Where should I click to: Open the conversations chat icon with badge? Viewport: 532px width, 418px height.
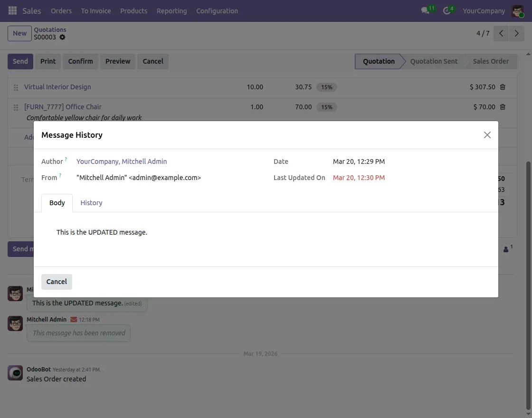click(x=425, y=10)
